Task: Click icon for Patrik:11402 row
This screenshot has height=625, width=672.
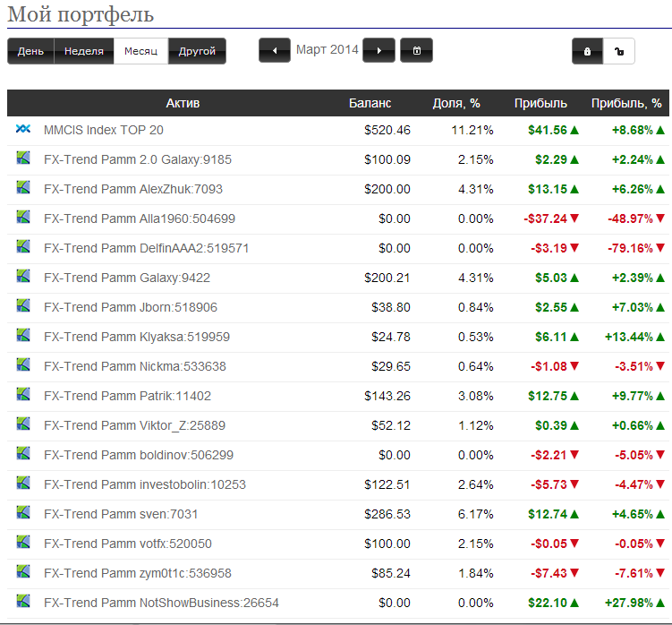Action: click(x=23, y=395)
